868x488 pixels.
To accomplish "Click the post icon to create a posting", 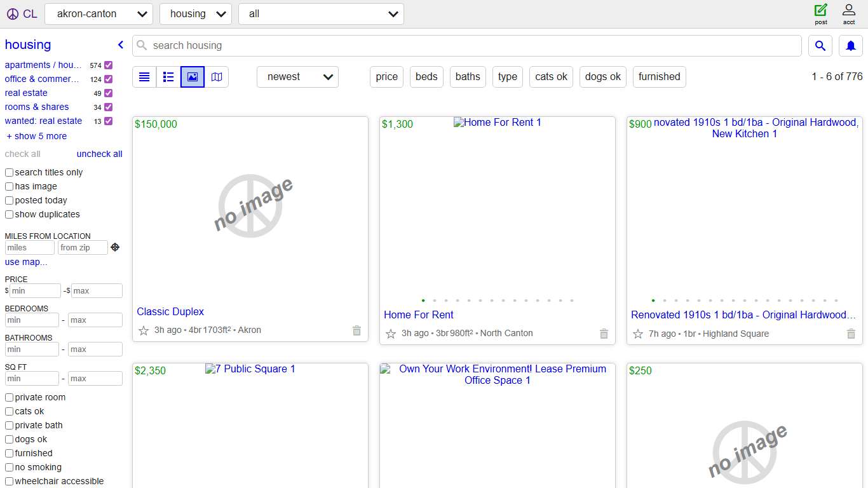I will point(821,13).
